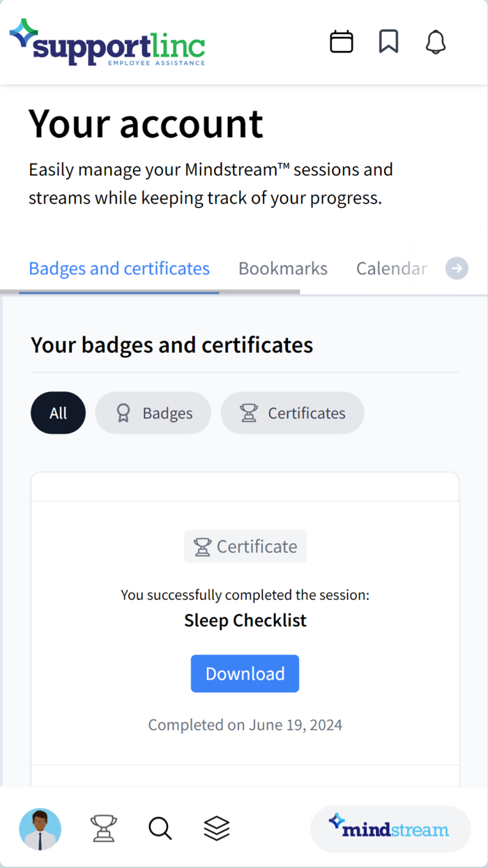Viewport: 488px width, 868px height.
Task: Download the Sleep Checklist certificate
Action: (245, 673)
